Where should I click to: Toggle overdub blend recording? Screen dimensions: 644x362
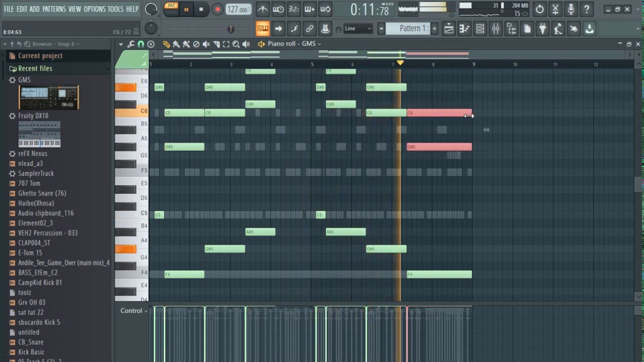(x=309, y=9)
